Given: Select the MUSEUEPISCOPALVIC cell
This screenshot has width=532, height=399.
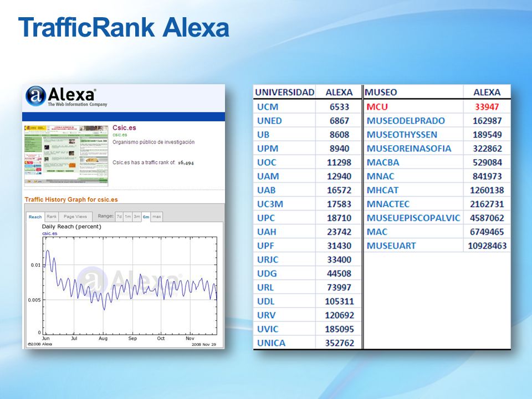Looking at the screenshot, I should click(x=413, y=218).
